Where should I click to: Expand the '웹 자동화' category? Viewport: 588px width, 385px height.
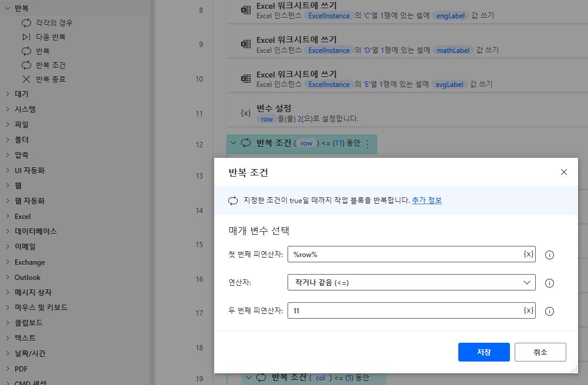[8, 201]
